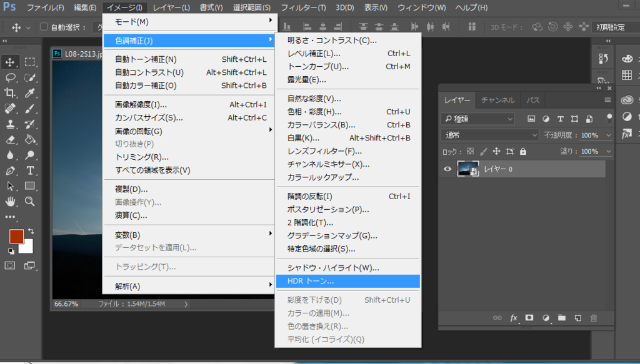
Task: Select the Horizontal Type tool
Action: (30, 170)
